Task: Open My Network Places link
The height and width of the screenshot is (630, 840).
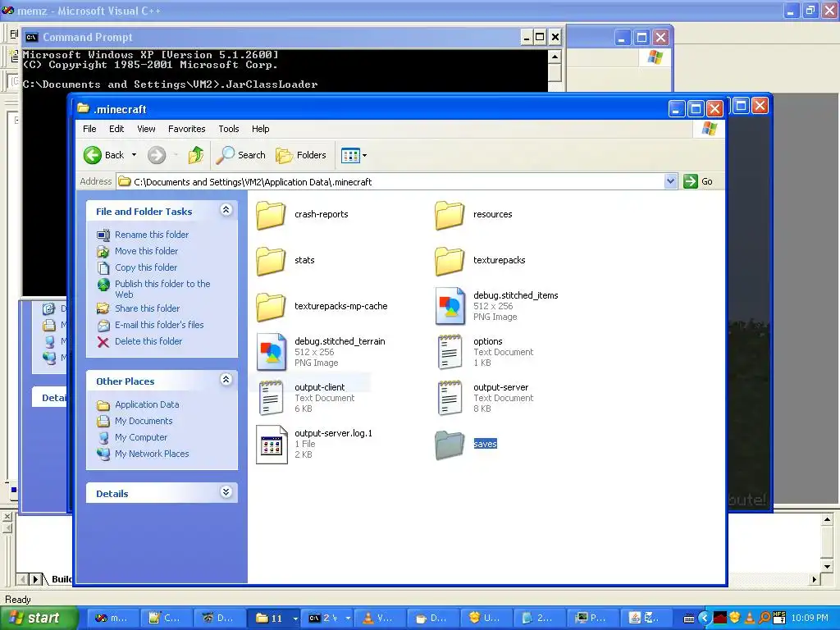Action: pos(152,454)
